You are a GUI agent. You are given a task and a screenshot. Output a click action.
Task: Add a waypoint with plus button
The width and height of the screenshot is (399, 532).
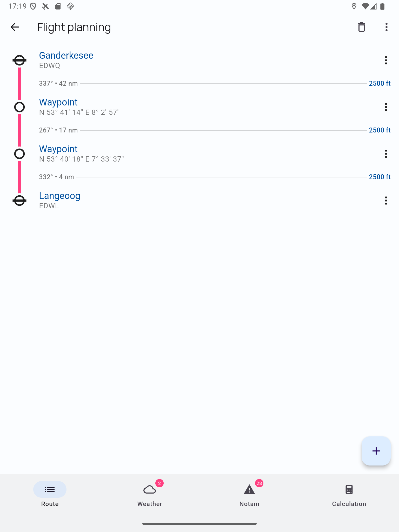[376, 451]
